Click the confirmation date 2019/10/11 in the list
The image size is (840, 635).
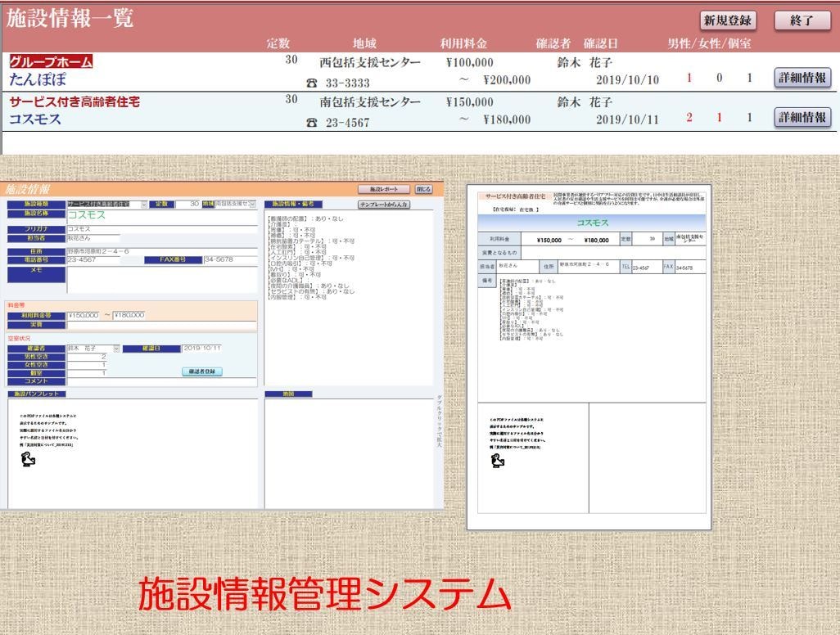[627, 119]
